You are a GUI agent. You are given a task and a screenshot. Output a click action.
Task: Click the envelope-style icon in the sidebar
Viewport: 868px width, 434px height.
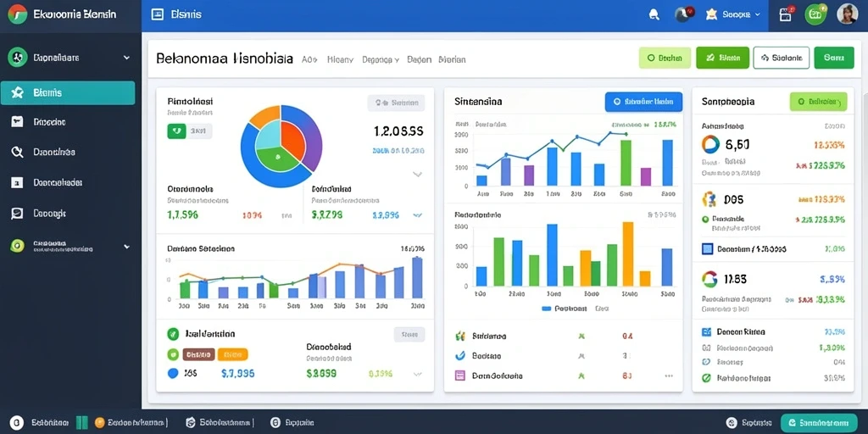point(17,122)
